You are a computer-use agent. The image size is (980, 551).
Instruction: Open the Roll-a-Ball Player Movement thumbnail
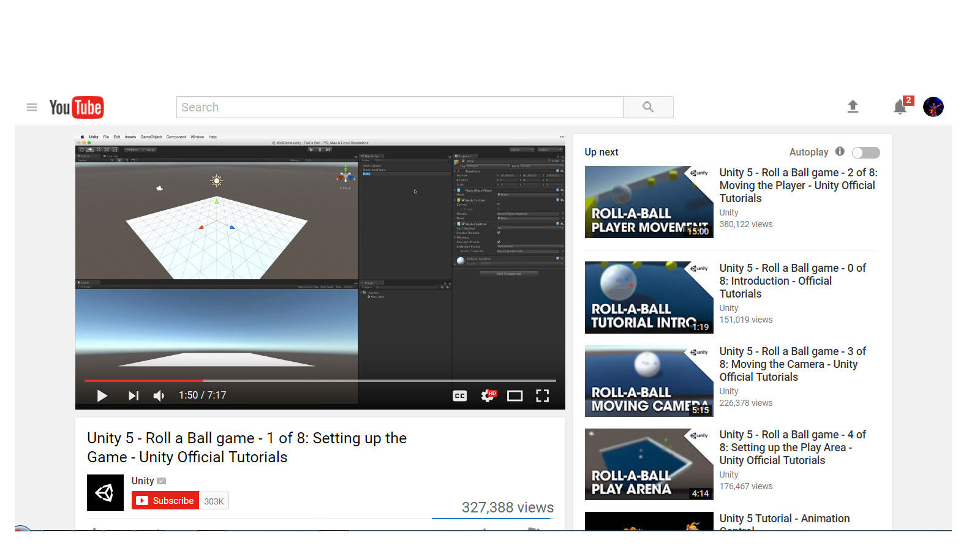click(x=649, y=202)
